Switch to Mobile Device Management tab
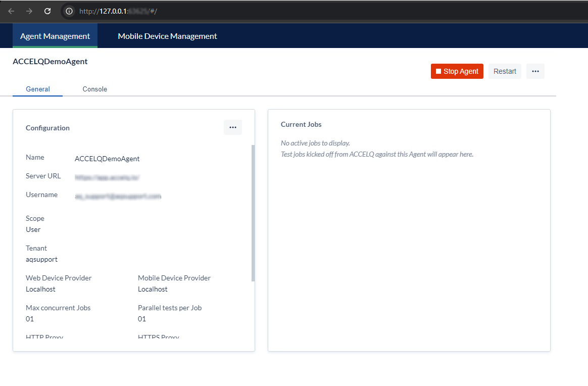588x386 pixels. pos(167,36)
